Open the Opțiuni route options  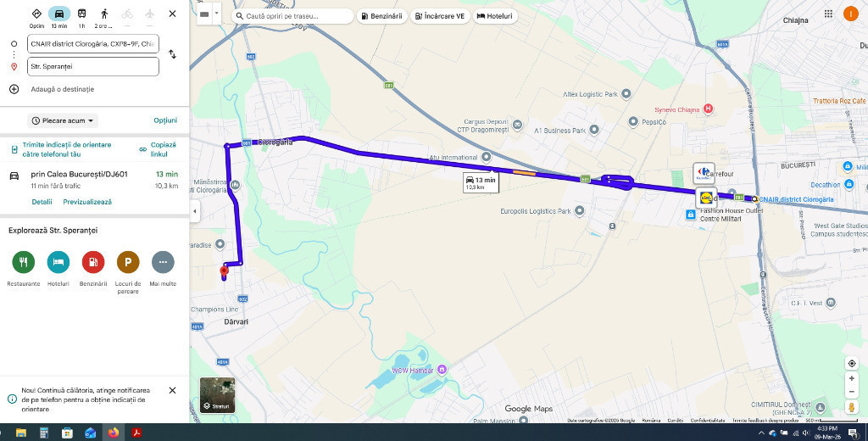pyautogui.click(x=165, y=120)
